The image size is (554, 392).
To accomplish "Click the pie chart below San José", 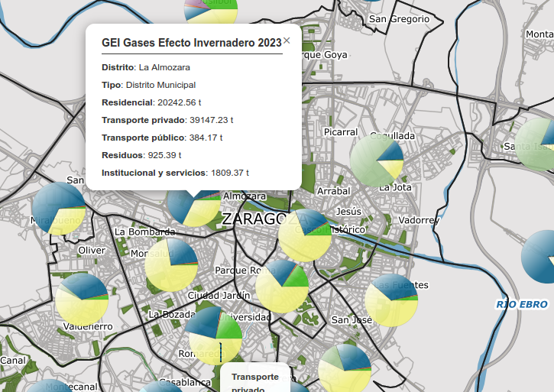I will pos(345,370).
